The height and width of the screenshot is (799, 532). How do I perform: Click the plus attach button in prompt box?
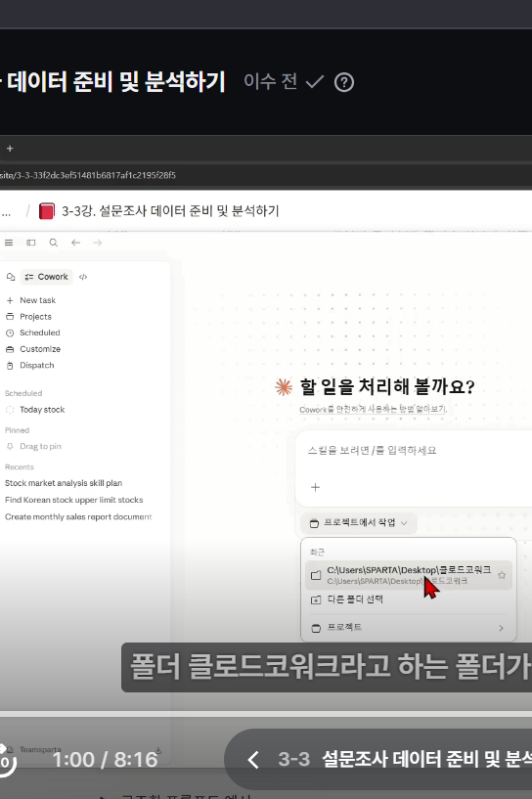pyautogui.click(x=316, y=487)
